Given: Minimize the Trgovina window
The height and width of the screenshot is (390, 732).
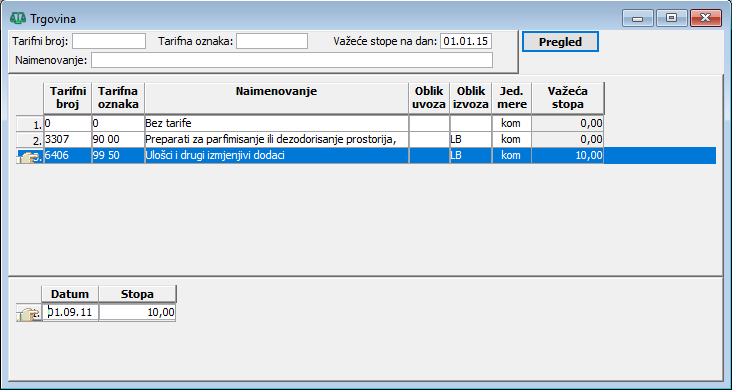Looking at the screenshot, I should 638,18.
